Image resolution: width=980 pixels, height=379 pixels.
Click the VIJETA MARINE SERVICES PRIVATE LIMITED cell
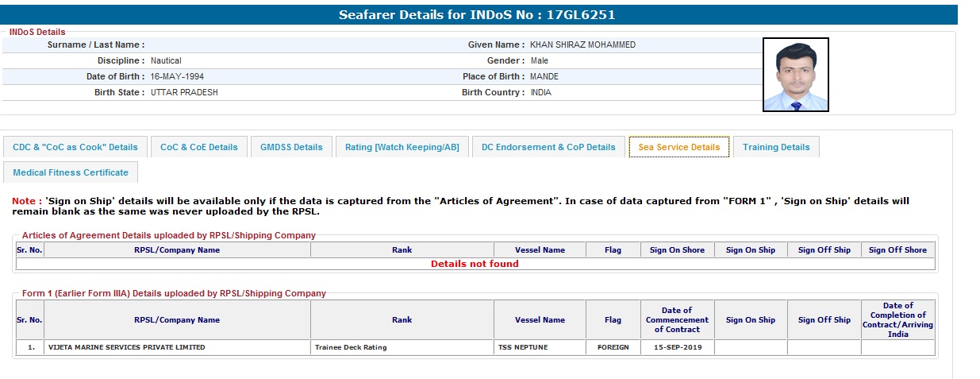126,347
